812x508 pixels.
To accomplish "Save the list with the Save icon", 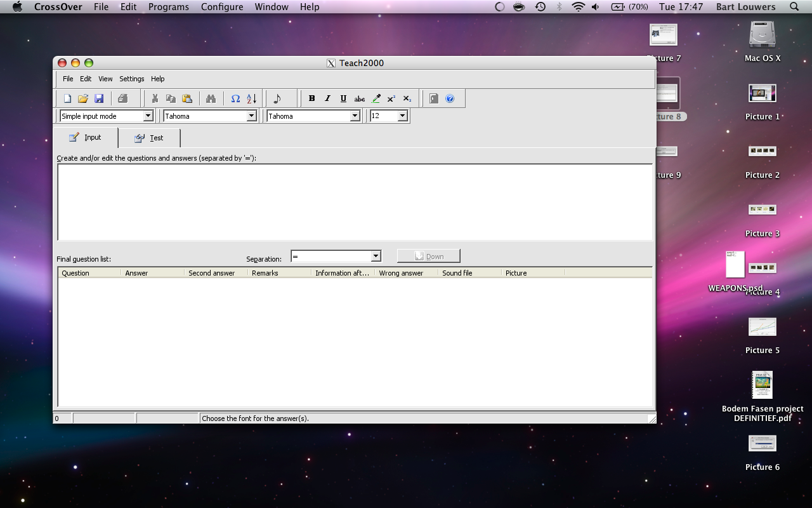I will [x=99, y=98].
